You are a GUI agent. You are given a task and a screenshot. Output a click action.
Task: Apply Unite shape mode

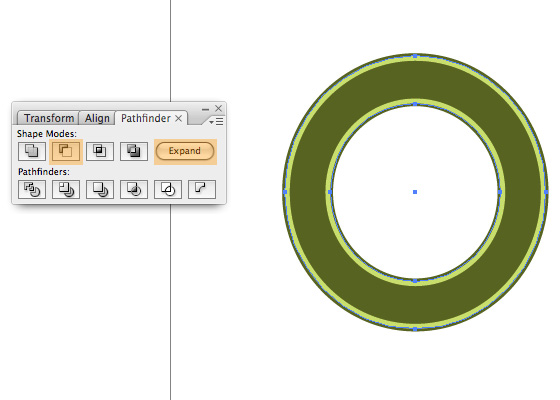pos(32,151)
